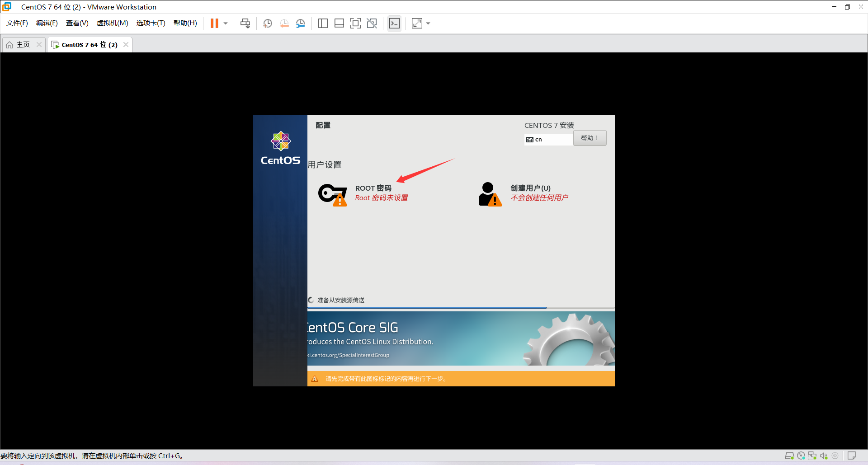Screen dimensions: 868x465
Task: Click the CD/DVD drive status icon
Action: [801, 456]
